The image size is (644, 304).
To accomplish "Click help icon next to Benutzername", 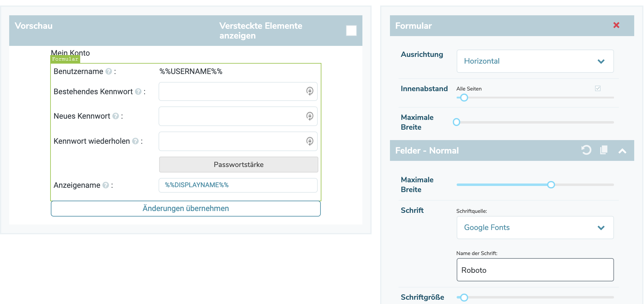I will coord(108,71).
